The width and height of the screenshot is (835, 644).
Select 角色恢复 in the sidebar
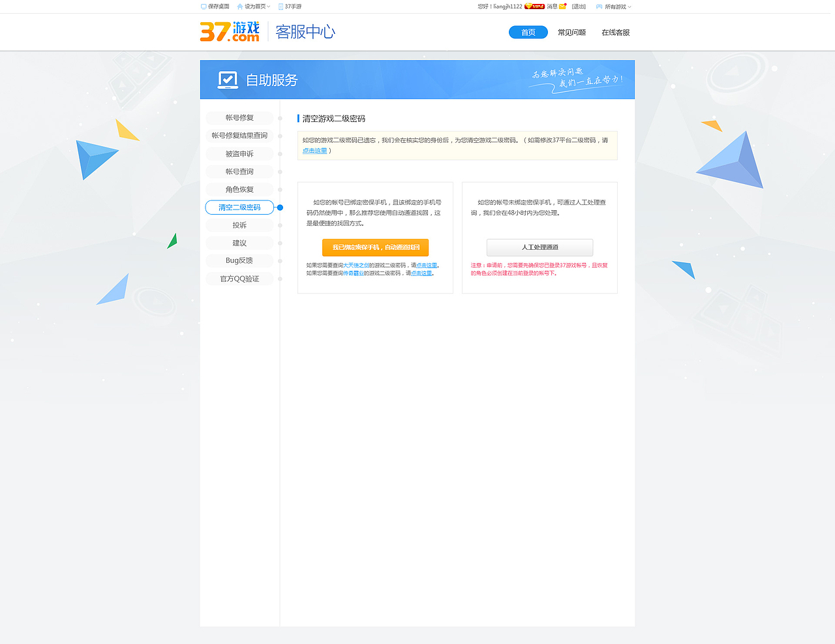(239, 189)
